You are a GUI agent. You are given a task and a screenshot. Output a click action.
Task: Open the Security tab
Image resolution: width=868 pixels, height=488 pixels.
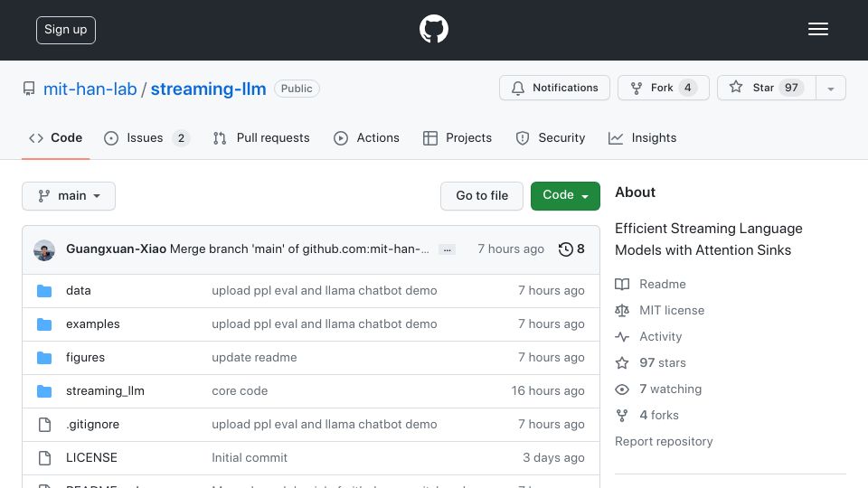(x=551, y=137)
